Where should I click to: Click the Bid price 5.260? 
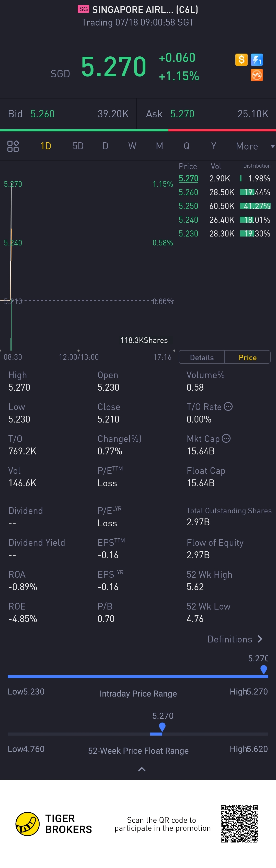[42, 114]
